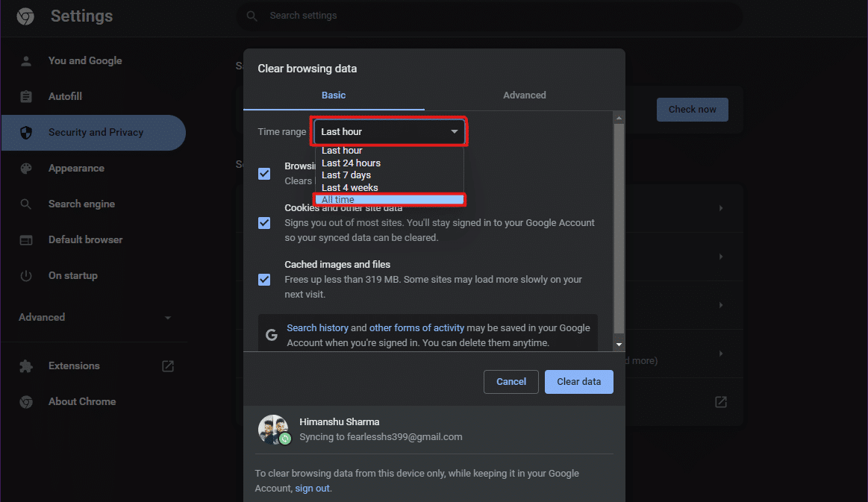Click the search magnifier icon in settings bar

pyautogui.click(x=252, y=16)
